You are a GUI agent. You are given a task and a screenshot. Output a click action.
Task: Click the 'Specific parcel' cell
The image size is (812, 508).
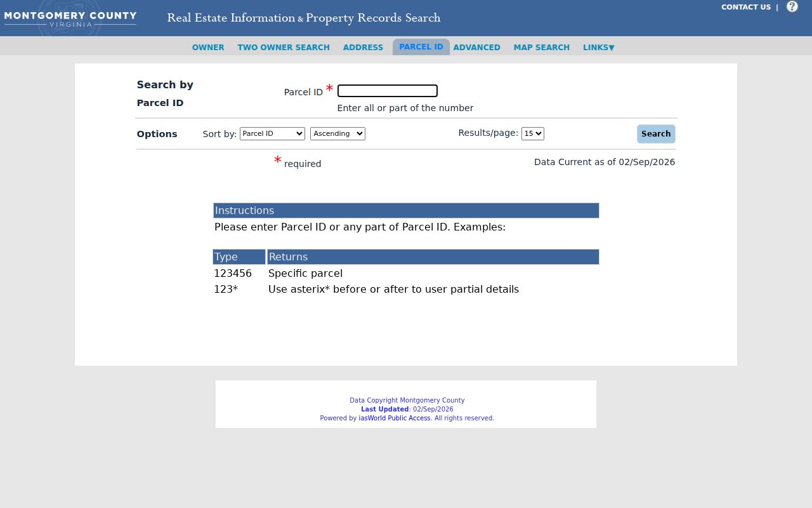pos(305,274)
